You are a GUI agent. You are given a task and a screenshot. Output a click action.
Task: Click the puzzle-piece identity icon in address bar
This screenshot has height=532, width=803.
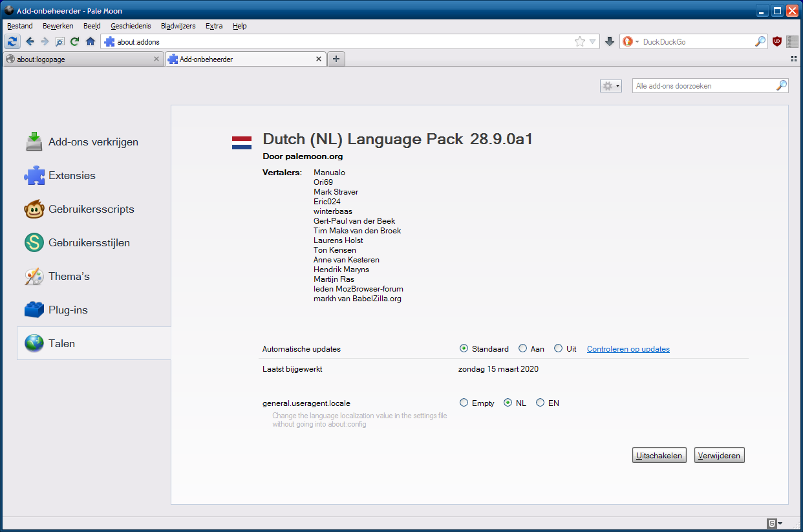point(109,41)
